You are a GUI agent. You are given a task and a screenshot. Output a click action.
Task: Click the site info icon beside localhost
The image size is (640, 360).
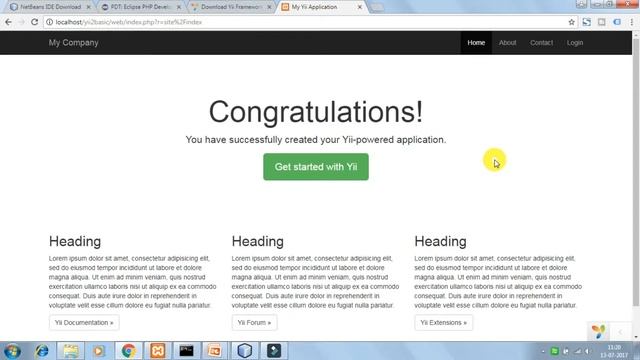[49, 22]
